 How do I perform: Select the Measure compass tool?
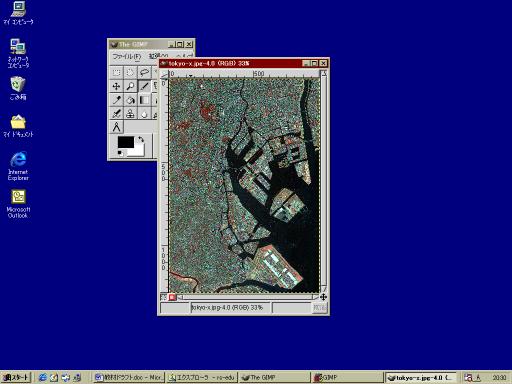116,127
